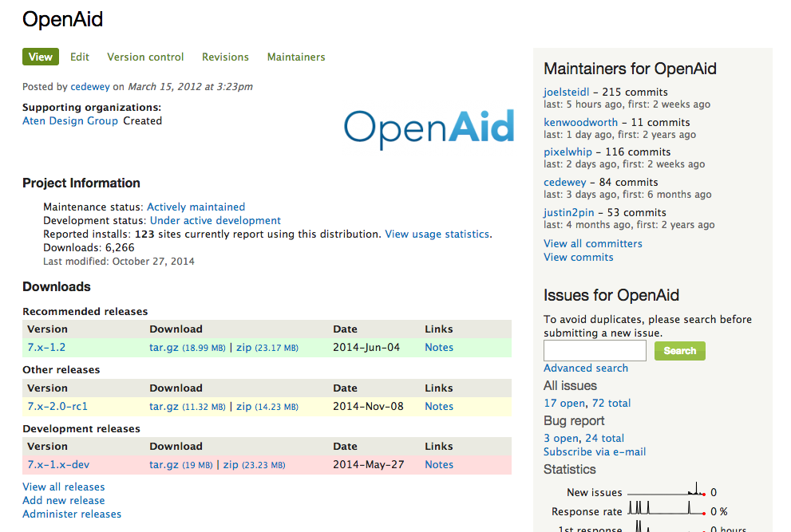Open the Version control tab
Image resolution: width=791 pixels, height=532 pixels.
coord(145,57)
